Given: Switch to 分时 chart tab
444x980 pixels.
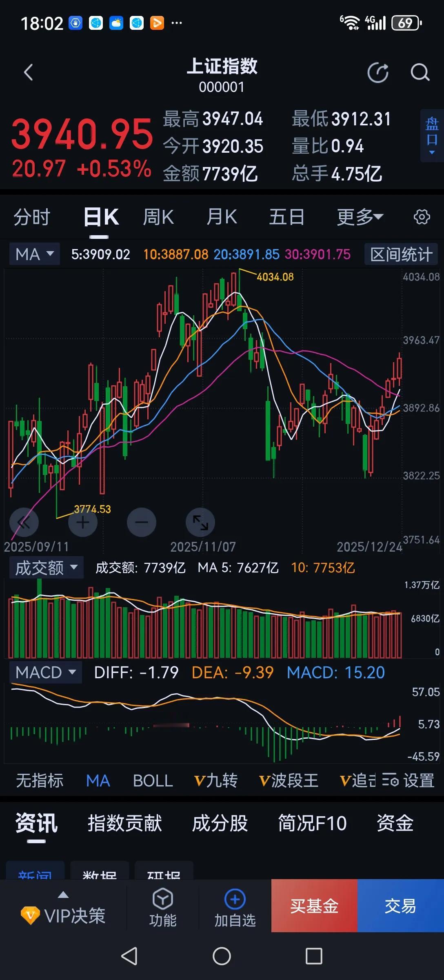Looking at the screenshot, I should (x=32, y=217).
